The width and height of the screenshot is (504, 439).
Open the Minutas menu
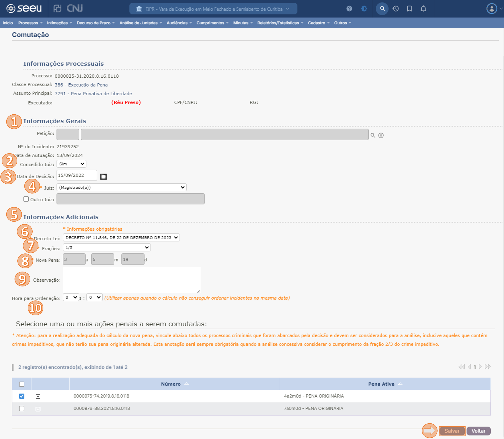point(243,23)
